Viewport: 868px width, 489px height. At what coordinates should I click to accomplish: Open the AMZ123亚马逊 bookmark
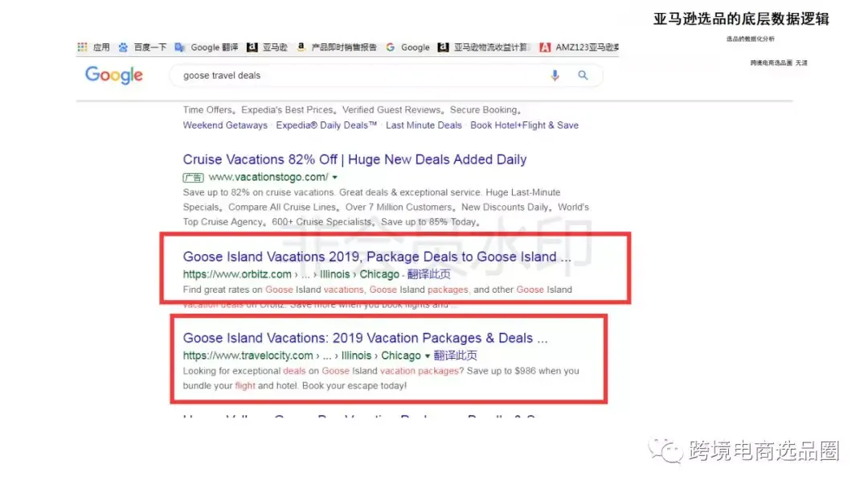588,47
